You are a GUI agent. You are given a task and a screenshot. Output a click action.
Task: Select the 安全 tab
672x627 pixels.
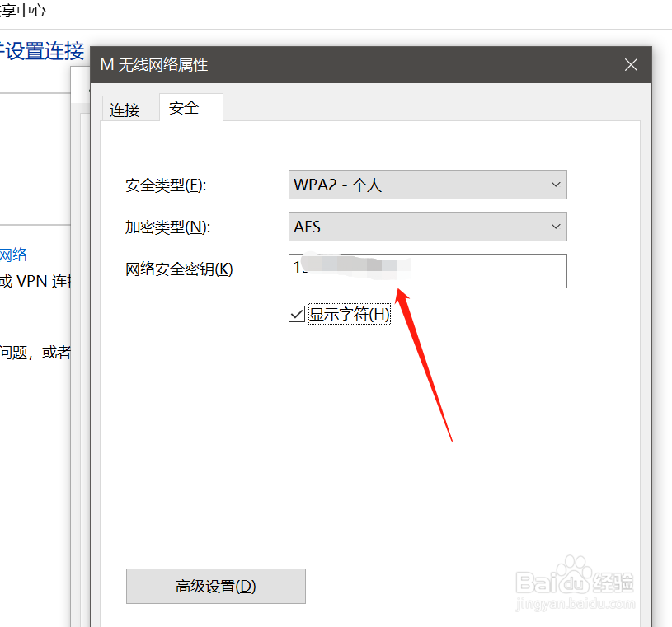coord(183,107)
